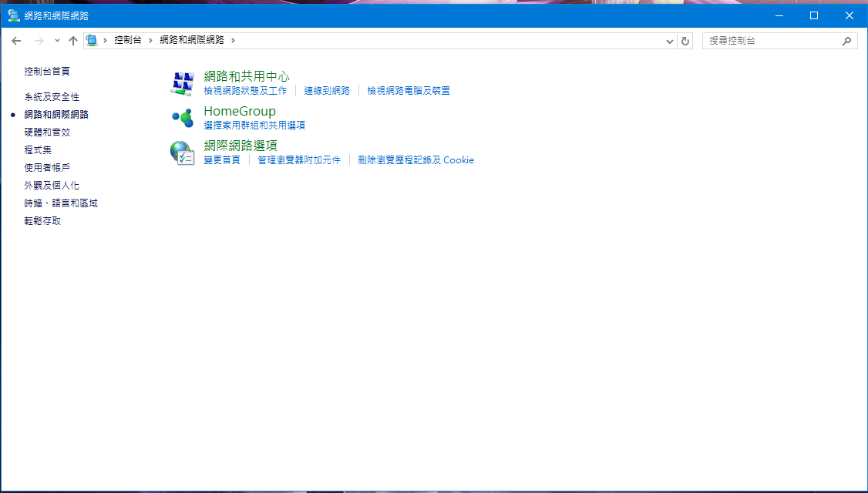
Task: Click the title bar window icon
Action: (x=14, y=15)
